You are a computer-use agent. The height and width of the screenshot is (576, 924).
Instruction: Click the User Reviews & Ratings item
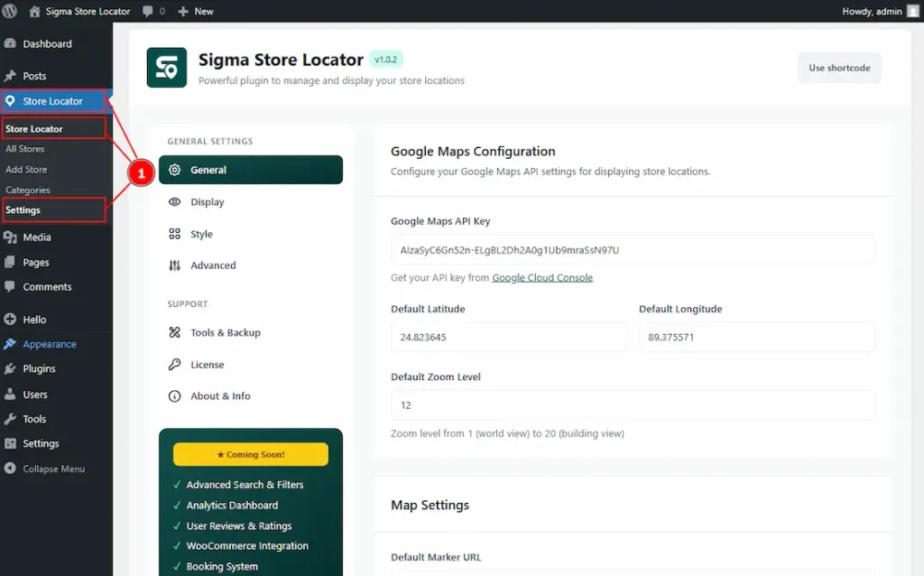pyautogui.click(x=239, y=525)
